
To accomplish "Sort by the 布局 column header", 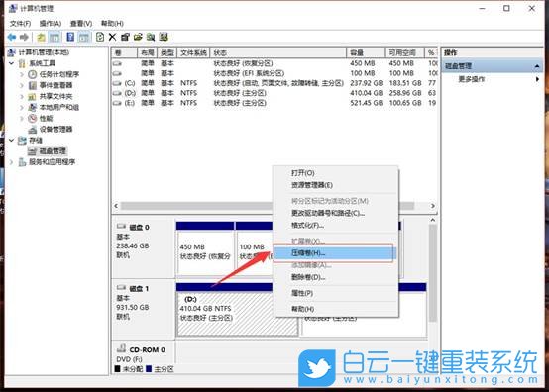I will [x=148, y=52].
